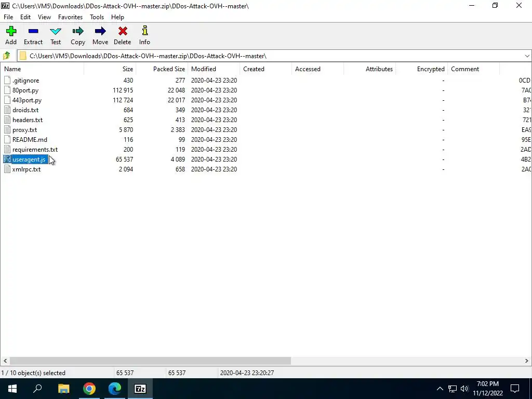This screenshot has width=532, height=399.
Task: Sort by the Packed Size column header
Action: pos(162,69)
